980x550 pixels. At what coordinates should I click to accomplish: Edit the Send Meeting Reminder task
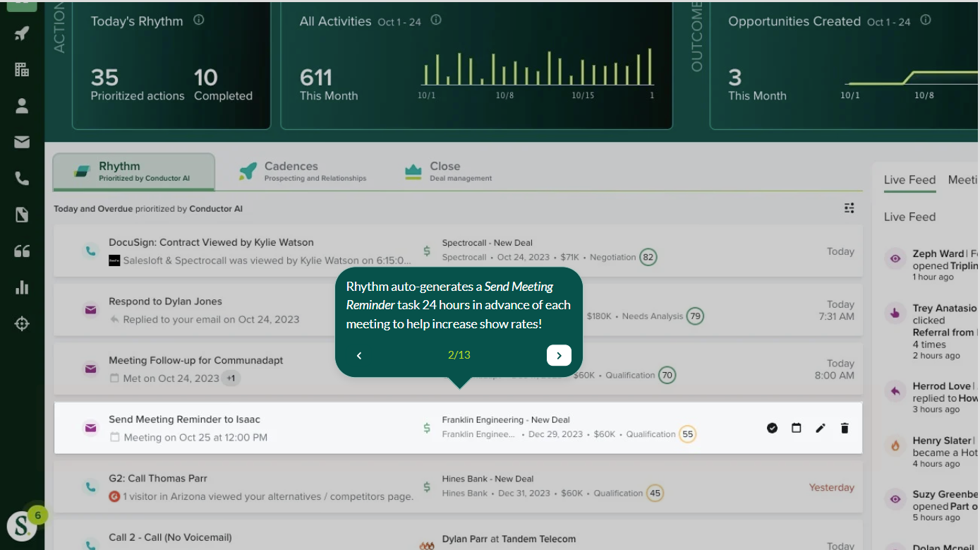pyautogui.click(x=821, y=428)
